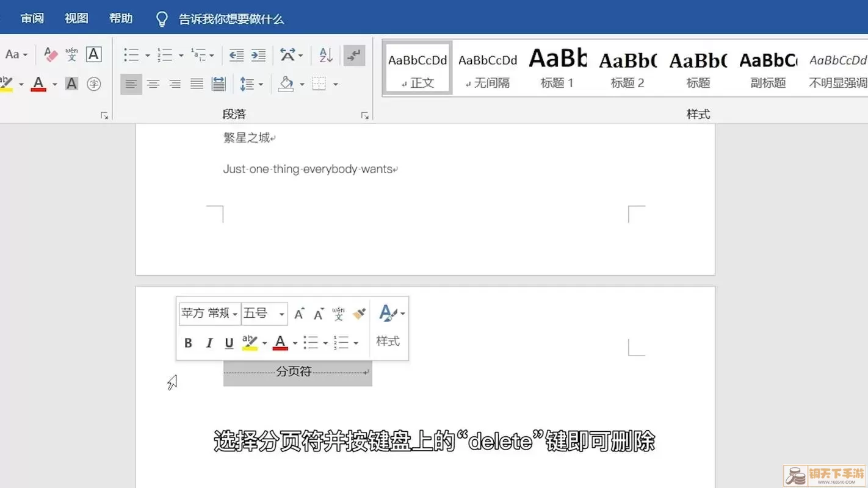The width and height of the screenshot is (868, 488).
Task: Apply the ribbon red font color A
Action: click(38, 84)
